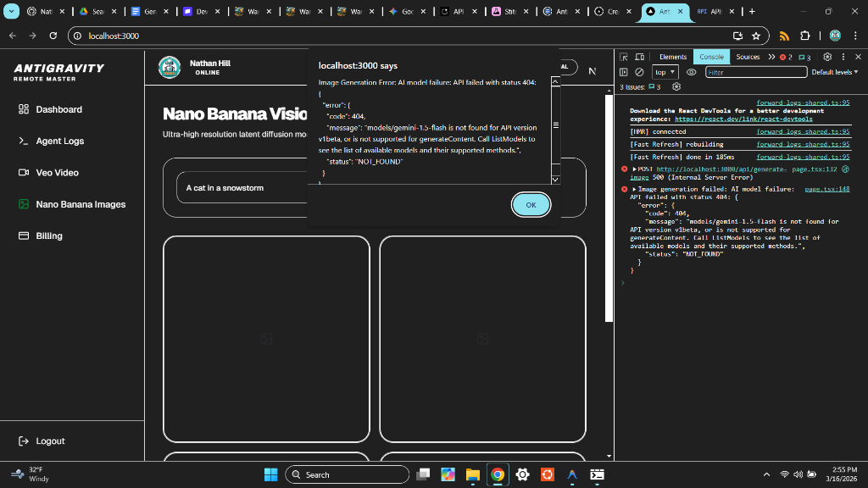Viewport: 868px width, 488px height.
Task: Open DevTools settings gear icon
Action: click(827, 57)
